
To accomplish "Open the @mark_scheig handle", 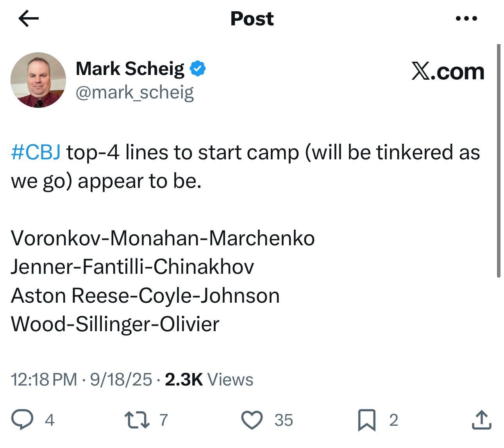I will coord(134,93).
